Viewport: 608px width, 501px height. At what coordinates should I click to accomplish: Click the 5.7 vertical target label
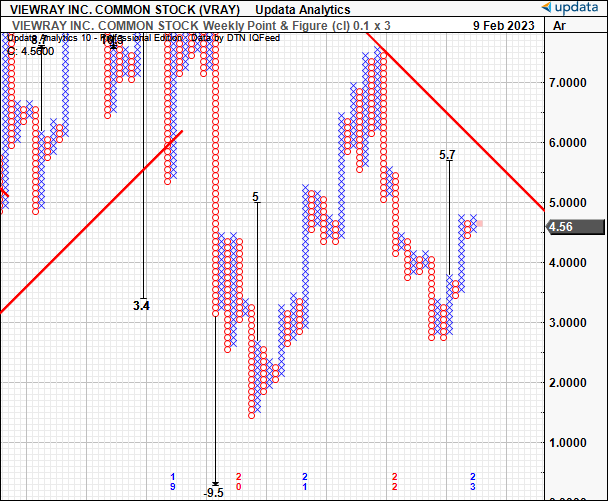[x=447, y=155]
